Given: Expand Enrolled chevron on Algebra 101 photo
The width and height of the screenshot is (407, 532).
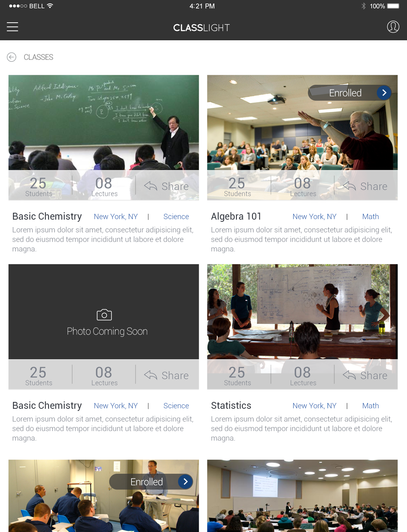Looking at the screenshot, I should click(x=384, y=93).
